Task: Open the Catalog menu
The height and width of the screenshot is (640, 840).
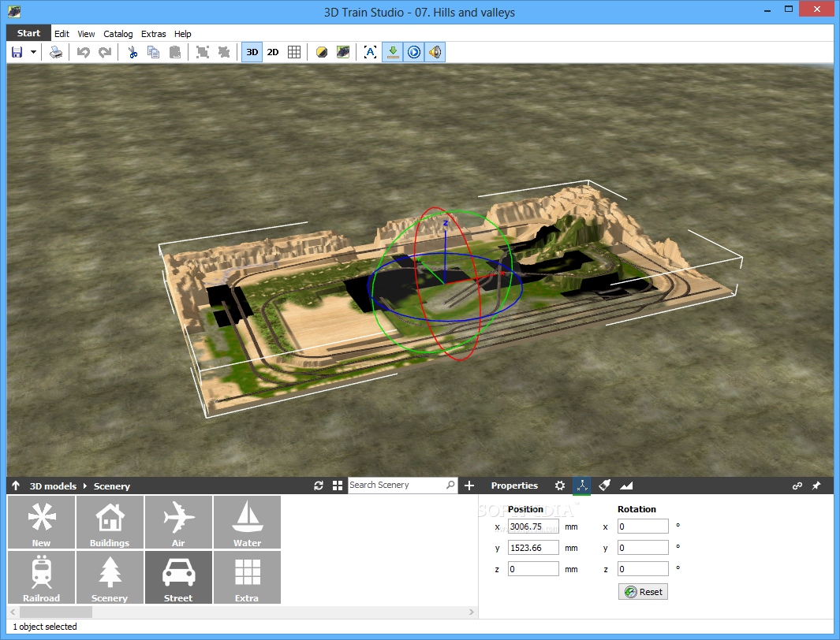Action: click(x=118, y=34)
